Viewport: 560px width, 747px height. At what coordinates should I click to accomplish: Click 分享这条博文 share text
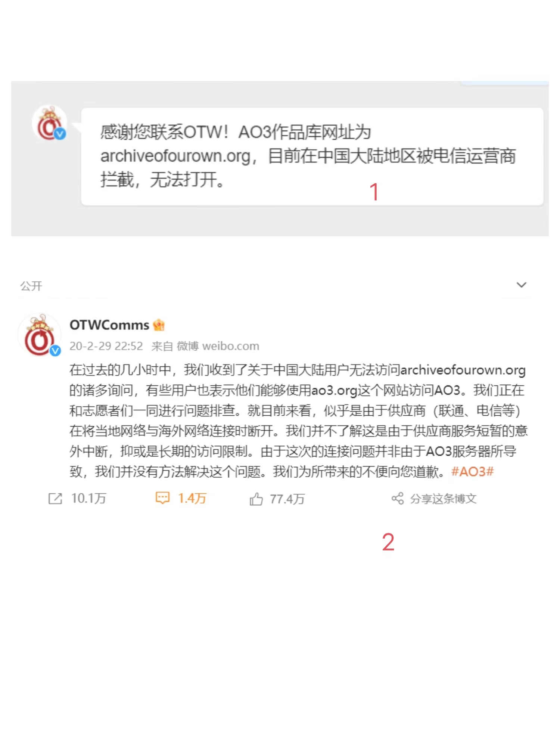click(443, 499)
